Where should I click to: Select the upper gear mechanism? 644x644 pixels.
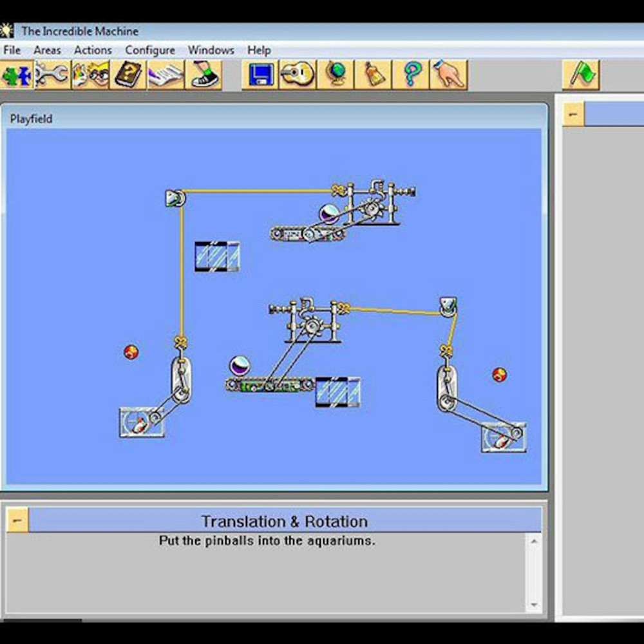(373, 202)
